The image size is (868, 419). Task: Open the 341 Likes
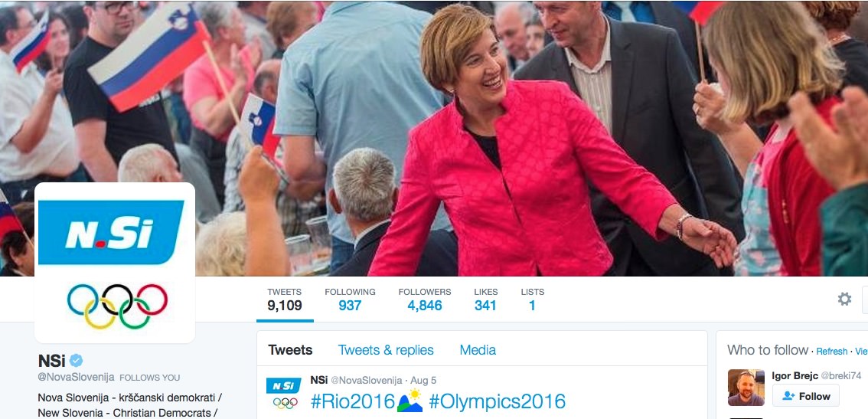coord(485,300)
